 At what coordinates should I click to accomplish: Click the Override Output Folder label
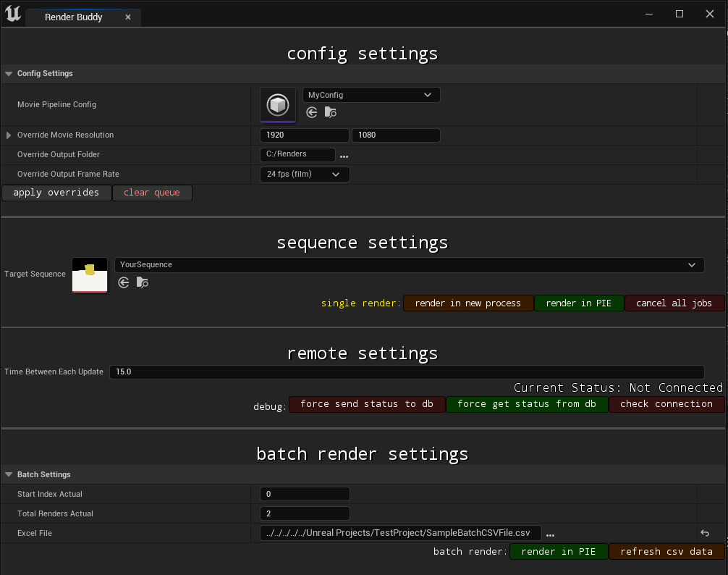click(x=59, y=155)
